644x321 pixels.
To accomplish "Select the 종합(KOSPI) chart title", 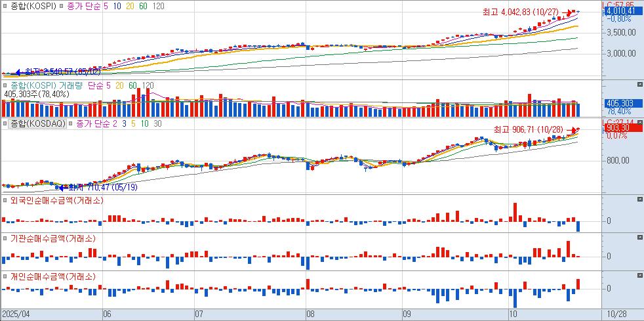I will (x=33, y=7).
